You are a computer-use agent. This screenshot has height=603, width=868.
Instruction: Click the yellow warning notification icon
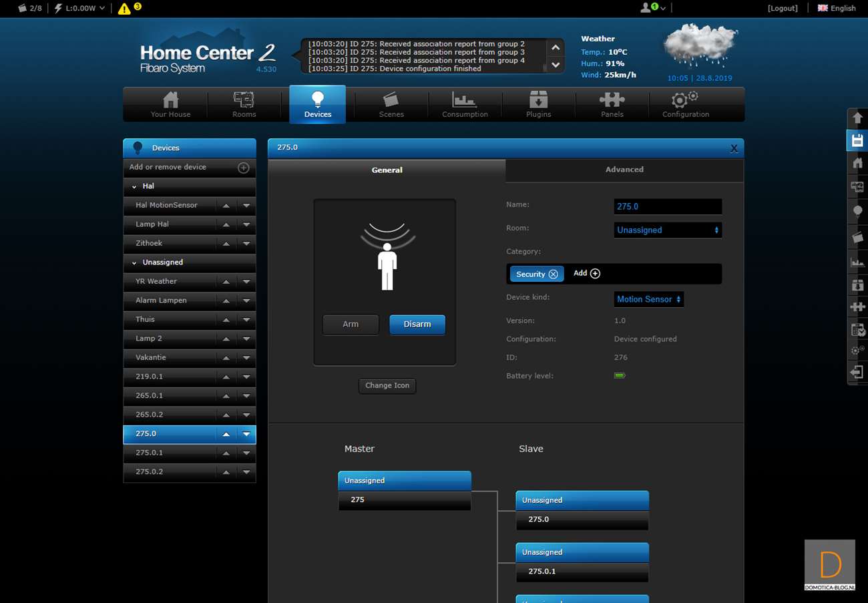coord(124,9)
